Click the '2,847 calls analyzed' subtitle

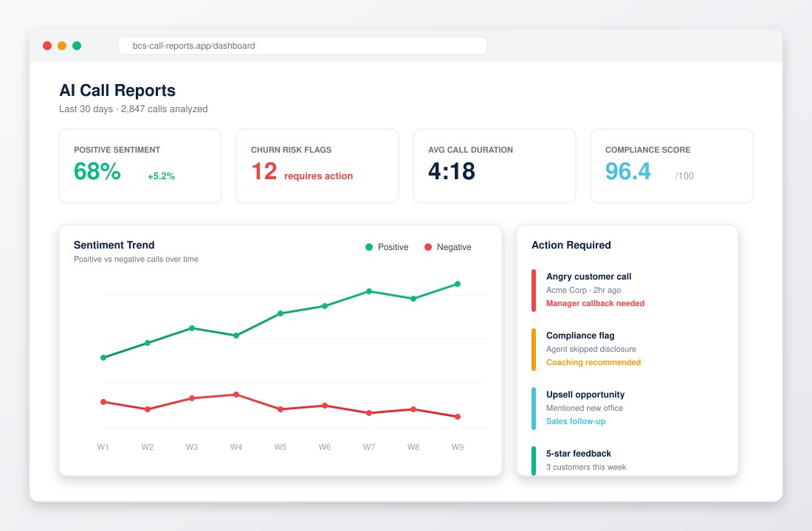[164, 108]
